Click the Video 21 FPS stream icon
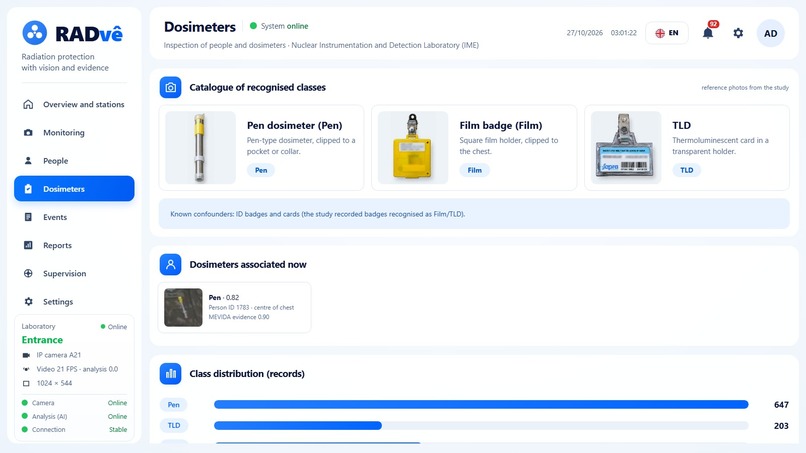Viewport: 806px width, 453px height. [x=26, y=369]
